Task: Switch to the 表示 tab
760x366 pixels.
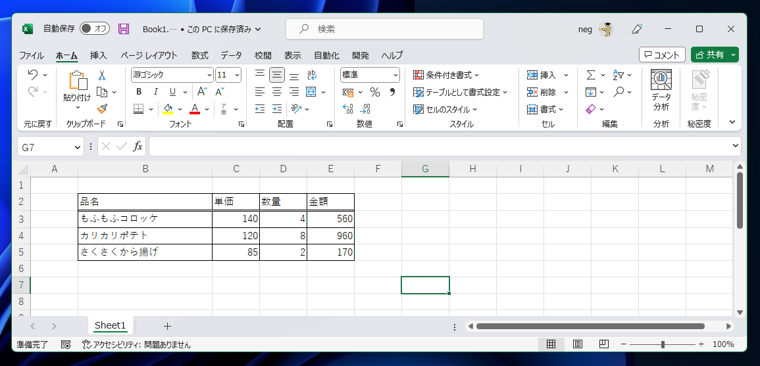Action: click(x=292, y=55)
